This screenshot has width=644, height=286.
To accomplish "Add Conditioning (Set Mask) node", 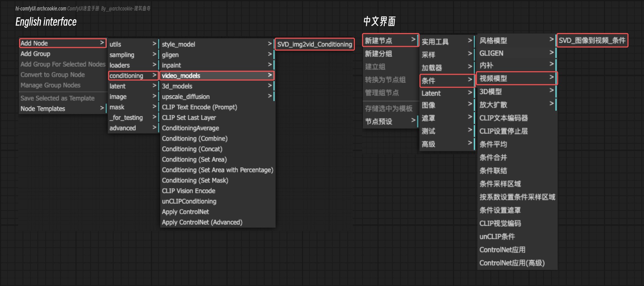I will (218, 180).
